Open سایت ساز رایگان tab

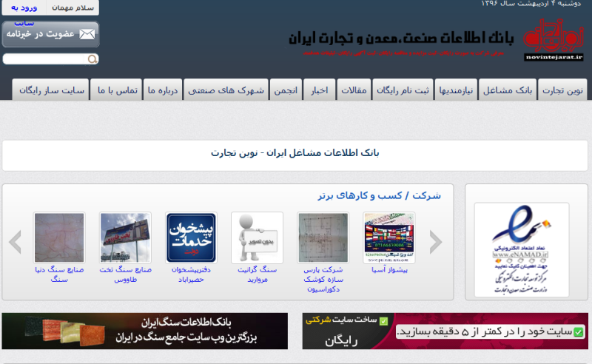pos(50,90)
